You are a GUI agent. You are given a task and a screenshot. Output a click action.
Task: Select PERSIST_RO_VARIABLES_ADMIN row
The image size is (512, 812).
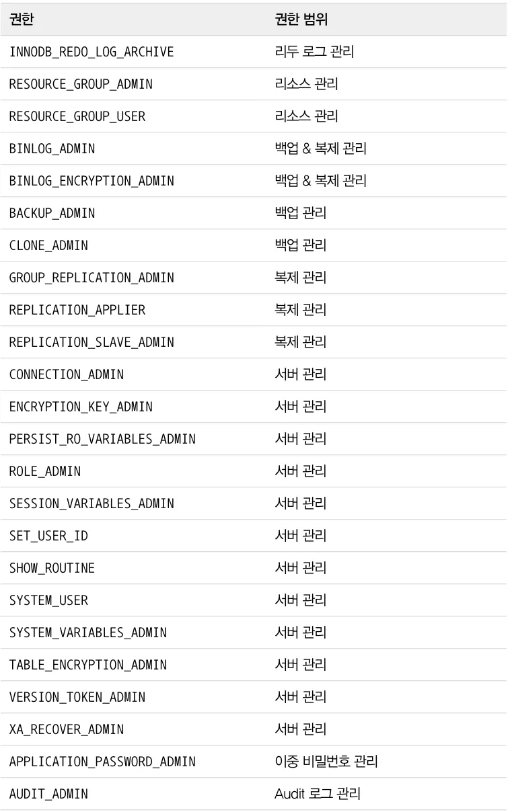click(x=256, y=439)
